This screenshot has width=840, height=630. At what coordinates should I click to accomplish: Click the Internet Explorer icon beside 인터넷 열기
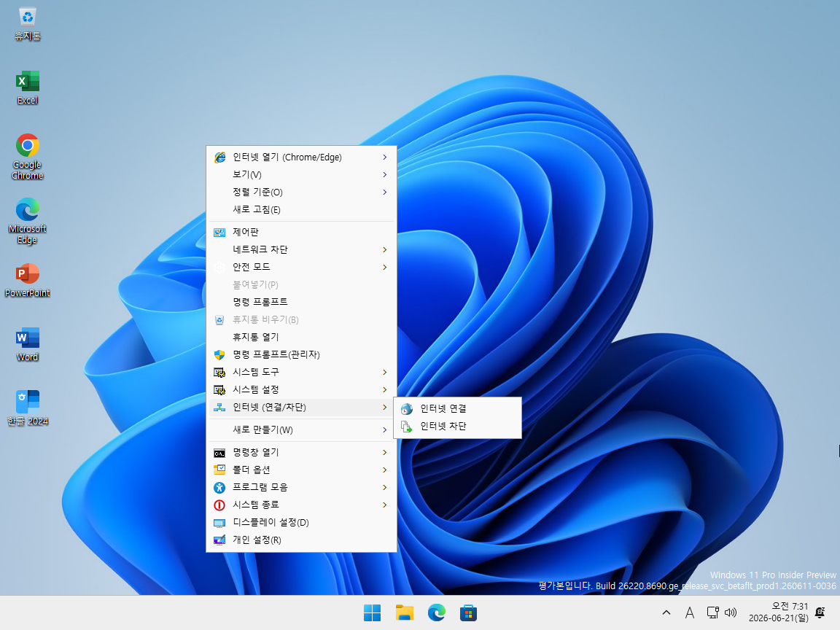[x=219, y=157]
